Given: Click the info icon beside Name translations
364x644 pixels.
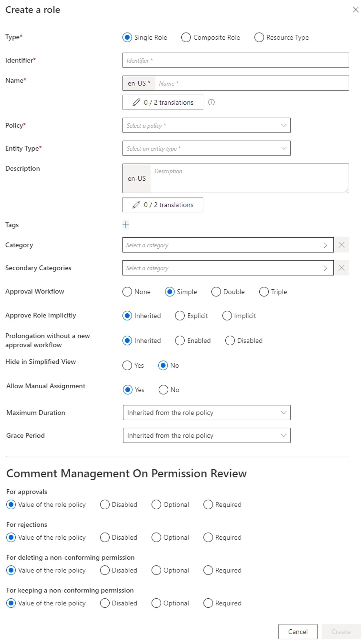Looking at the screenshot, I should click(211, 102).
